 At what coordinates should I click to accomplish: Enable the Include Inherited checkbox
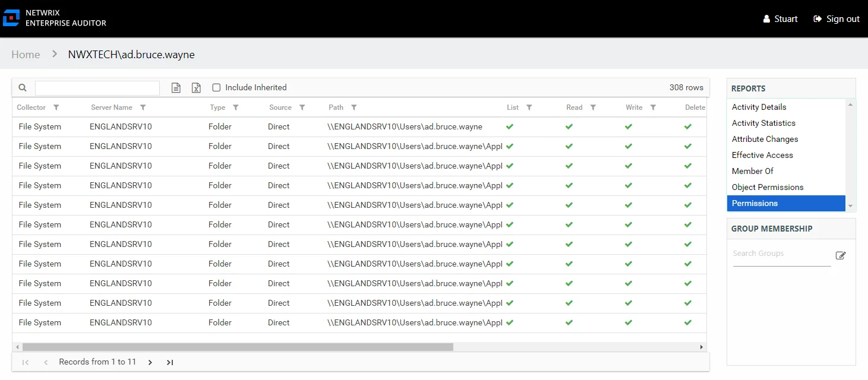pos(216,87)
